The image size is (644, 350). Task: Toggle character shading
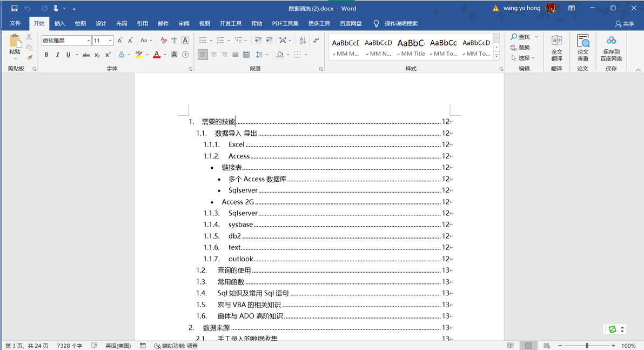point(174,55)
